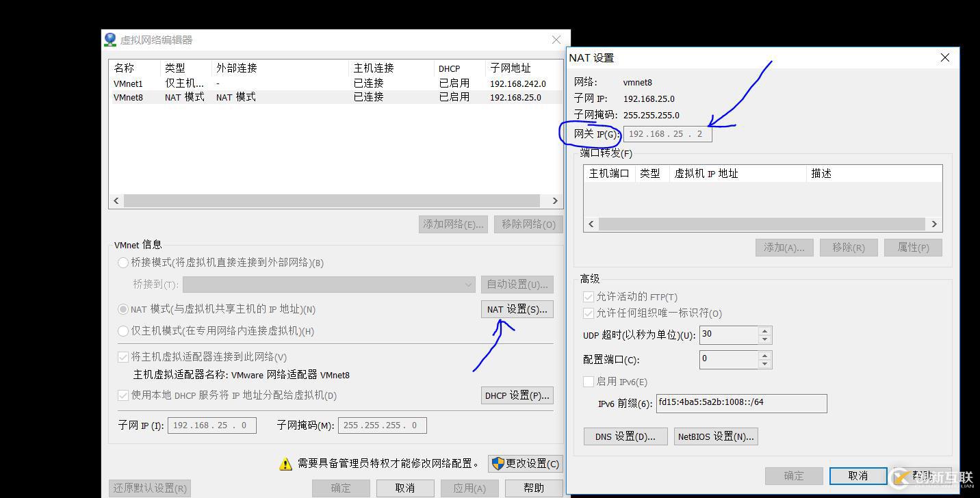
Task: Click the Virtual Network Editor globe icon
Action: click(110, 40)
